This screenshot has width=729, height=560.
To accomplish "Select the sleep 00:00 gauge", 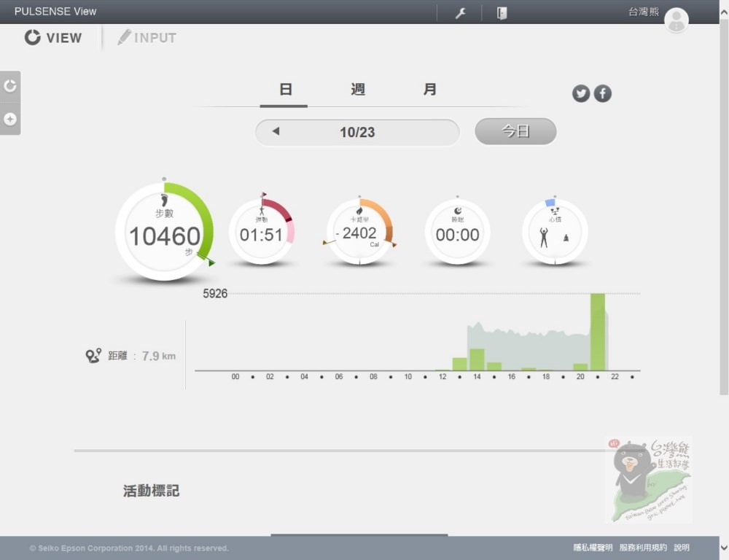I will (458, 232).
